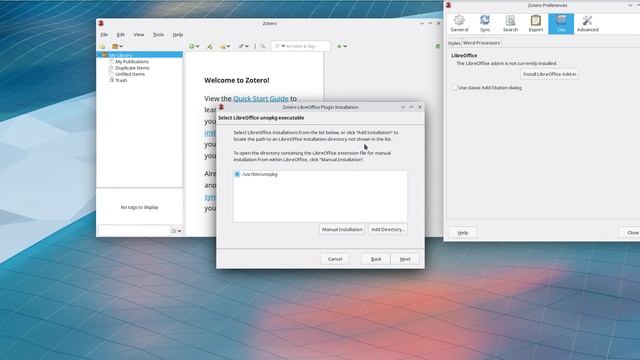Click the Sync with zotero.org icon
Viewport: 640px width, 360px height.
[x=438, y=47]
